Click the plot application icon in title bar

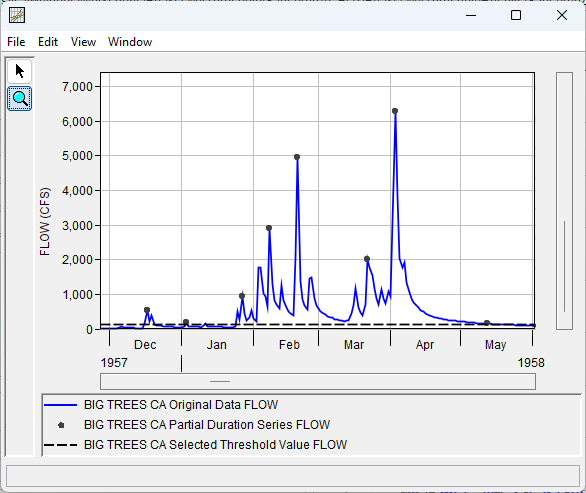[17, 15]
